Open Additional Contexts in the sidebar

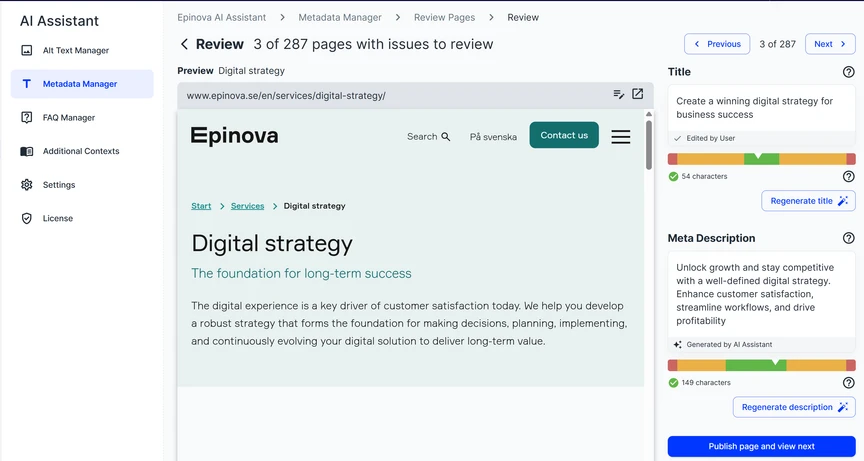point(81,151)
